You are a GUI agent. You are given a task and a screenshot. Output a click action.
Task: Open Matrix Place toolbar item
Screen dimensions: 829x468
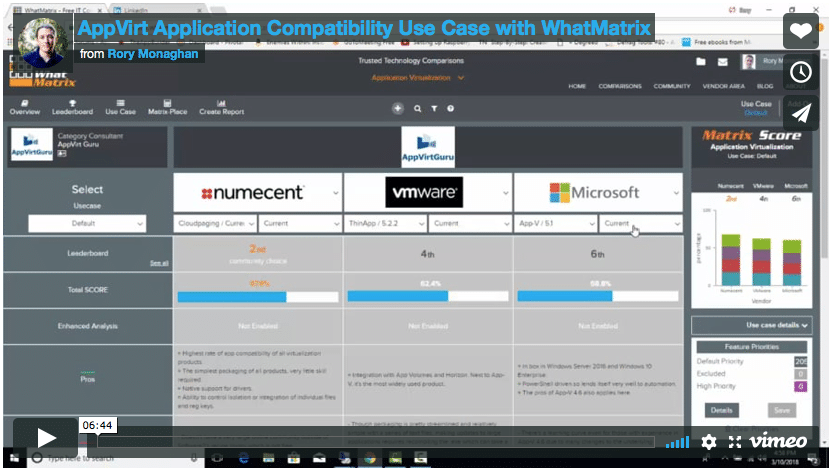coord(168,107)
